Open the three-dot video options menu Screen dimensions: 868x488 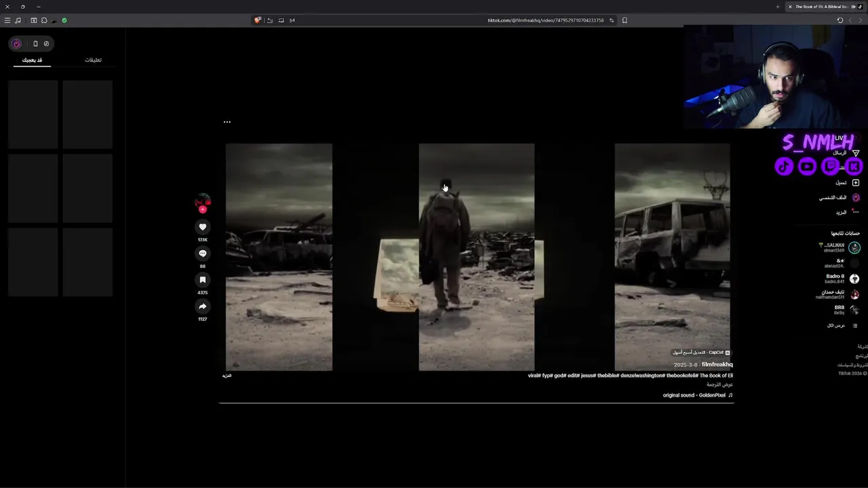[x=227, y=122]
